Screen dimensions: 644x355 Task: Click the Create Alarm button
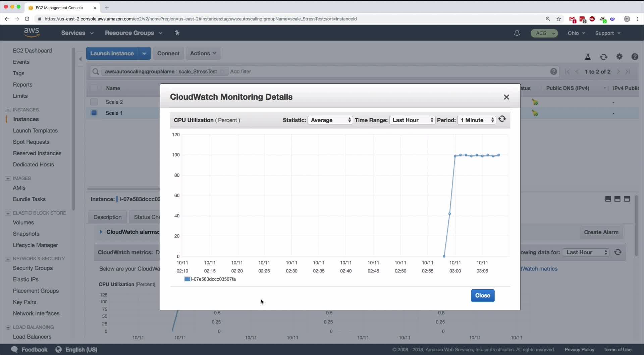point(601,232)
